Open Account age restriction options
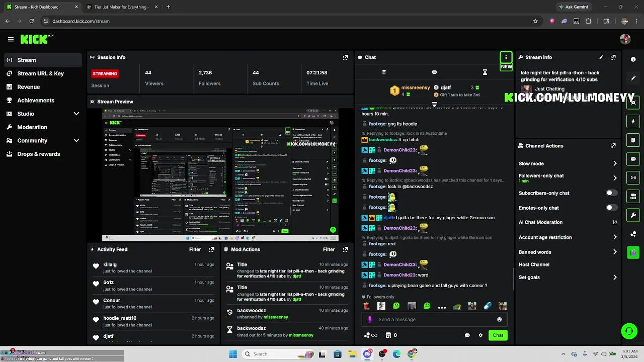This screenshot has height=362, width=644. [x=568, y=237]
